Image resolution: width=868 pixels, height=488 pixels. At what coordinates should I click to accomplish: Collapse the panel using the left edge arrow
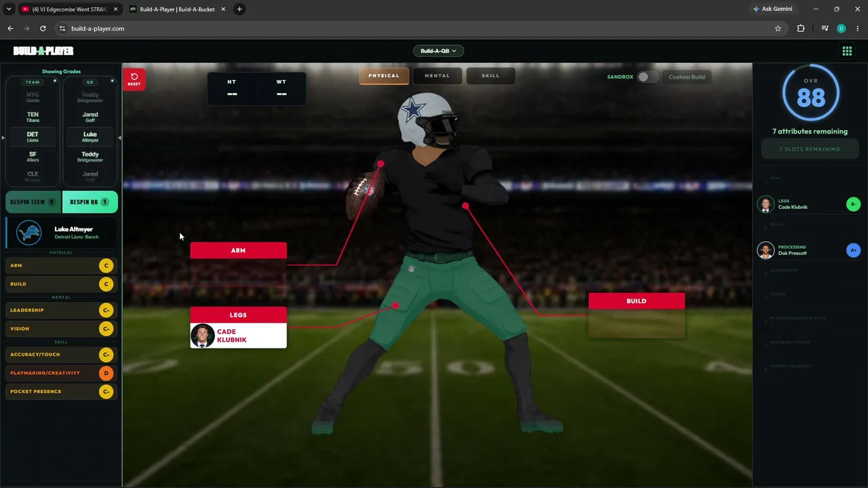(x=3, y=138)
